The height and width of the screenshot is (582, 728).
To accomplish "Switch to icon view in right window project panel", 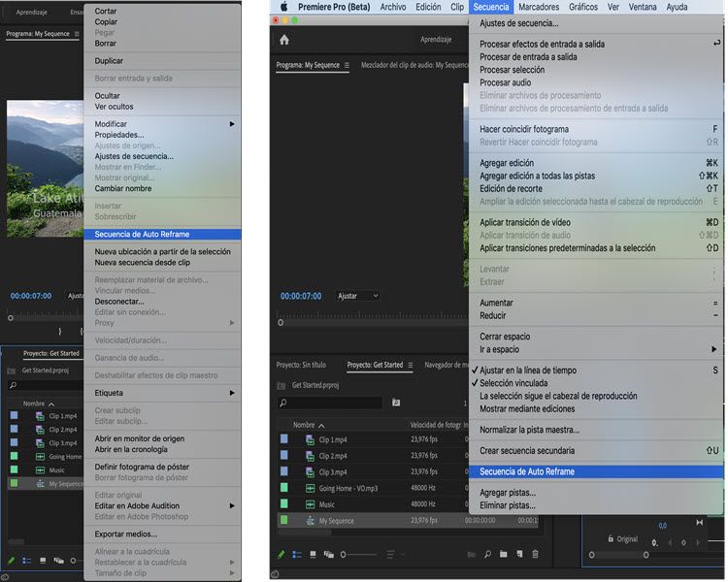I will tap(313, 554).
